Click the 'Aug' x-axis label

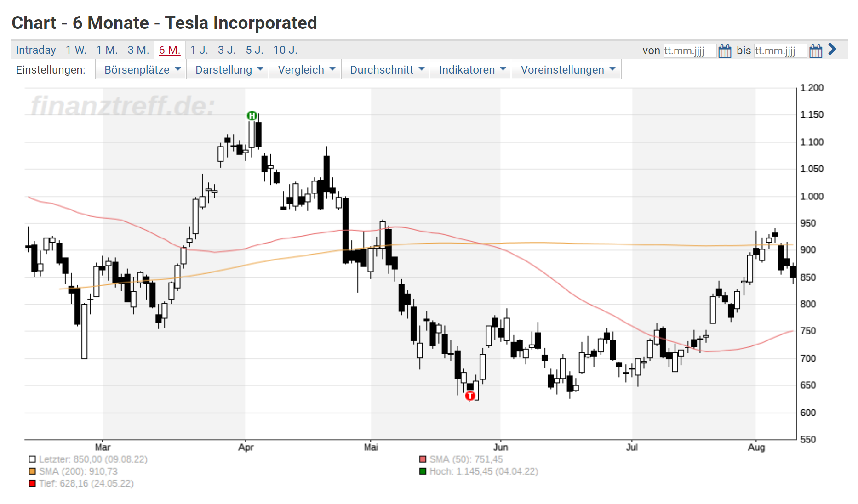coord(756,447)
